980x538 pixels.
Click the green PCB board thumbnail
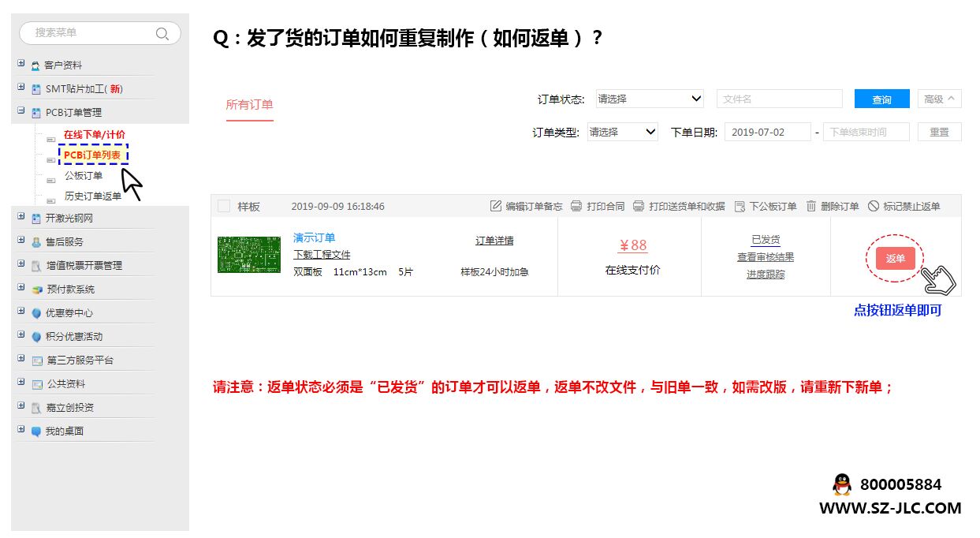249,254
